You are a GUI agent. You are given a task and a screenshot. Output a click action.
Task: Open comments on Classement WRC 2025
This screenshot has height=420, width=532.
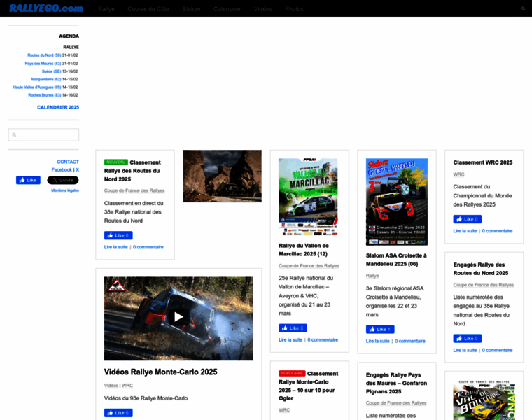pos(497,231)
